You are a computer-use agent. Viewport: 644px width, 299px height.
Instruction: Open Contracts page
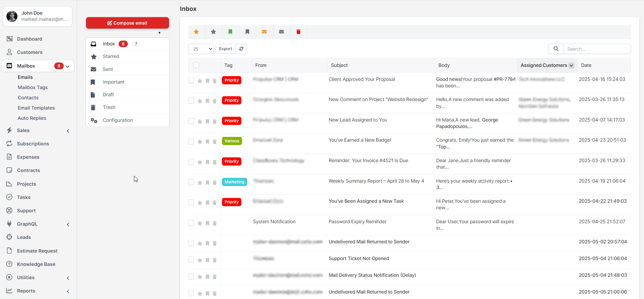point(28,170)
